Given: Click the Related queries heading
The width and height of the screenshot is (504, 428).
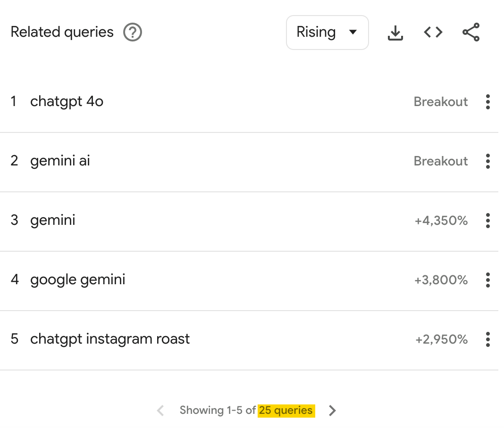Looking at the screenshot, I should pos(62,32).
